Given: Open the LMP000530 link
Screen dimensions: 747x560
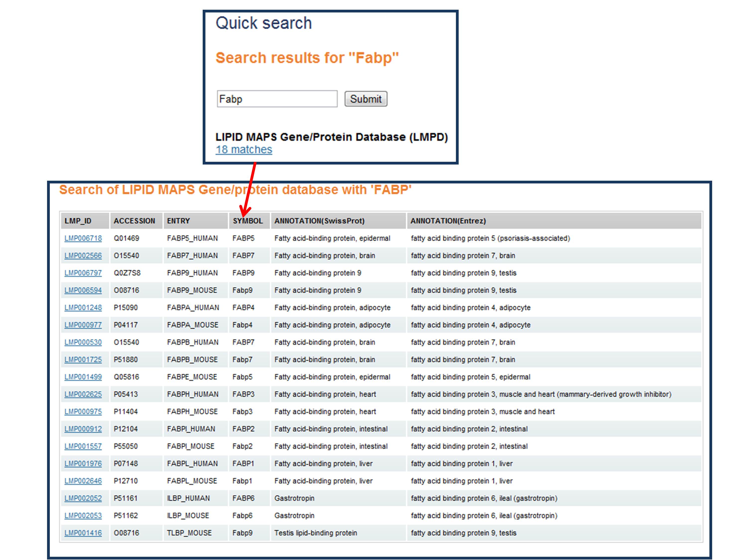Looking at the screenshot, I should pyautogui.click(x=83, y=342).
